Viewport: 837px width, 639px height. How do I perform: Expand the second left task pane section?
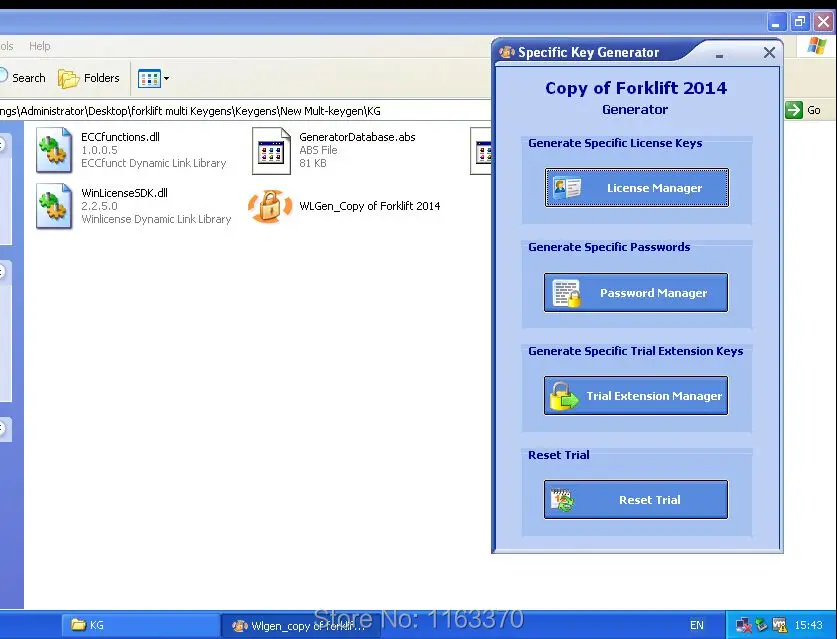tap(2, 272)
